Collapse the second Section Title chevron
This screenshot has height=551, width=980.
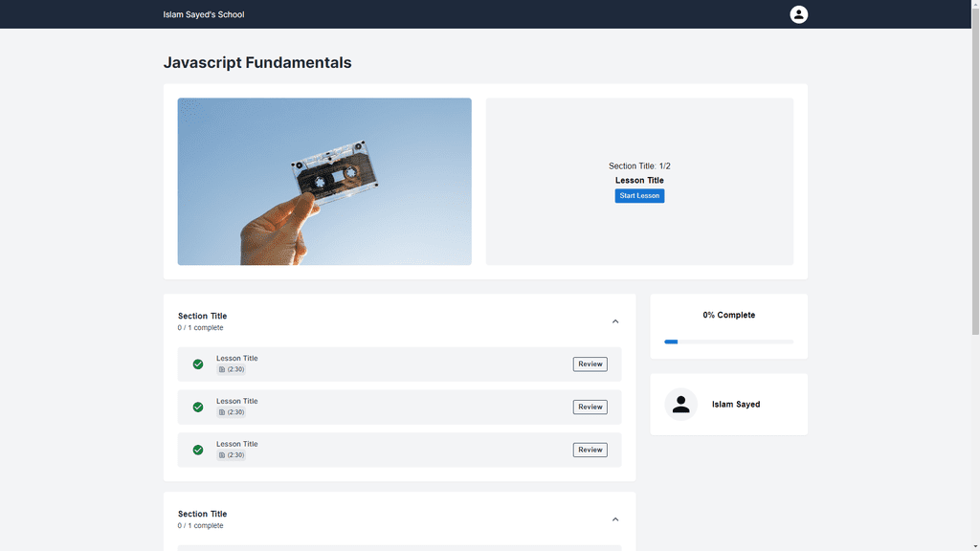[615, 519]
